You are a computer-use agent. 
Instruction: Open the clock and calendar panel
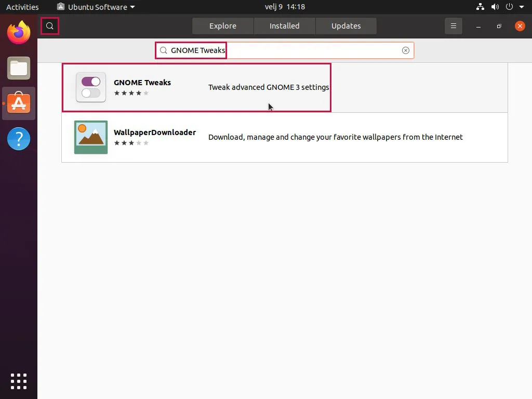click(x=285, y=7)
